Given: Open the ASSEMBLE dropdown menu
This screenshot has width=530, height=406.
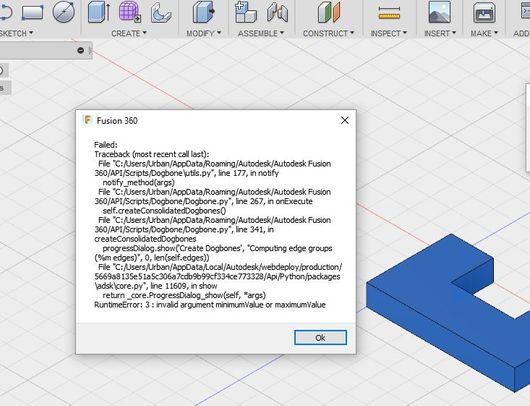Looking at the screenshot, I should point(261,33).
